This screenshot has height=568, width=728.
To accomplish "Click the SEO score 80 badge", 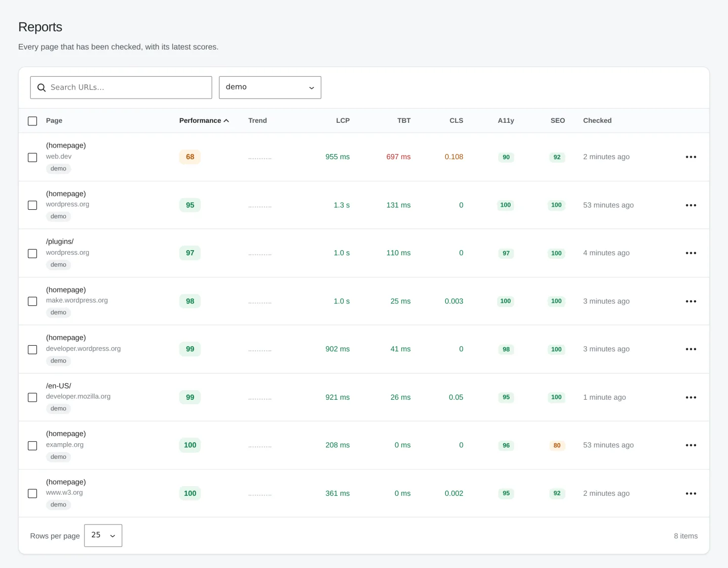I will [x=557, y=446].
